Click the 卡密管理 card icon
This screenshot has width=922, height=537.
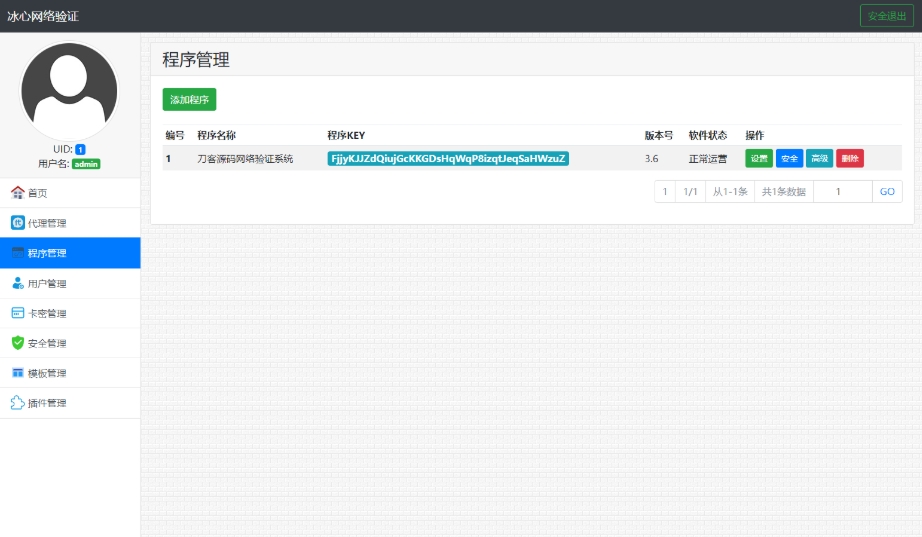(x=17, y=313)
